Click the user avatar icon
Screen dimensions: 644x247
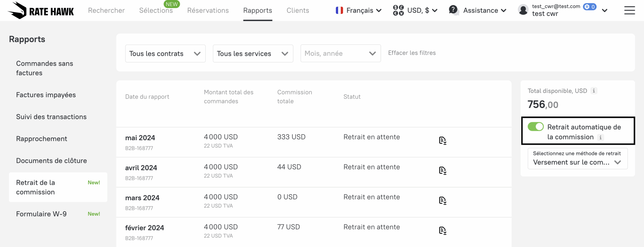point(523,10)
